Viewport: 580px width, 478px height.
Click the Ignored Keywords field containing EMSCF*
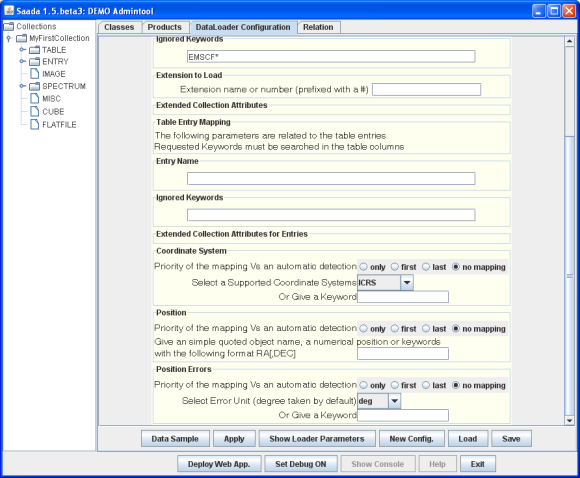[331, 57]
